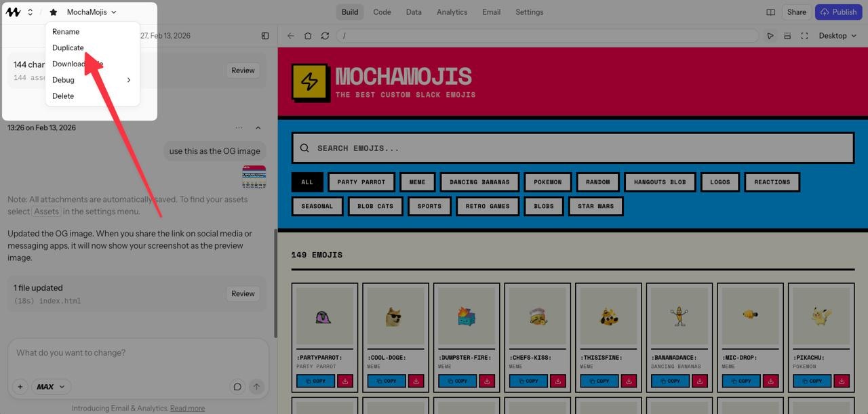The width and height of the screenshot is (868, 414).
Task: Toggle fullscreen preview mode
Action: click(x=804, y=35)
